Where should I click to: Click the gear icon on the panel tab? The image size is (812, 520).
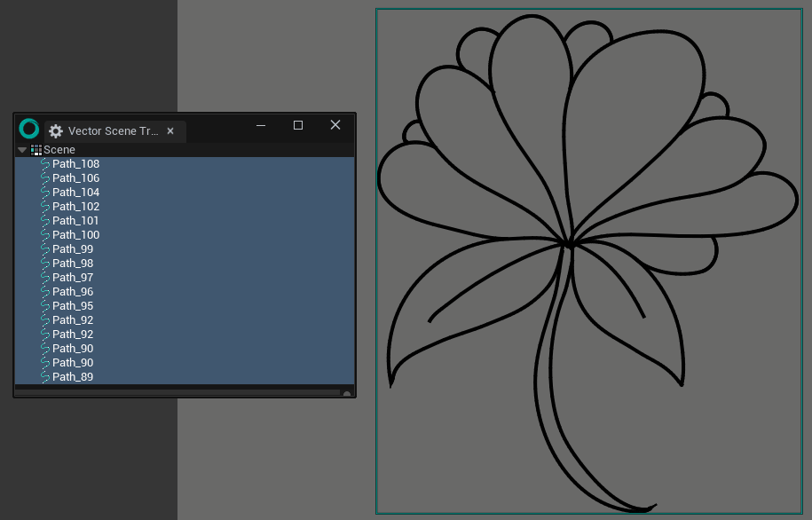[56, 130]
